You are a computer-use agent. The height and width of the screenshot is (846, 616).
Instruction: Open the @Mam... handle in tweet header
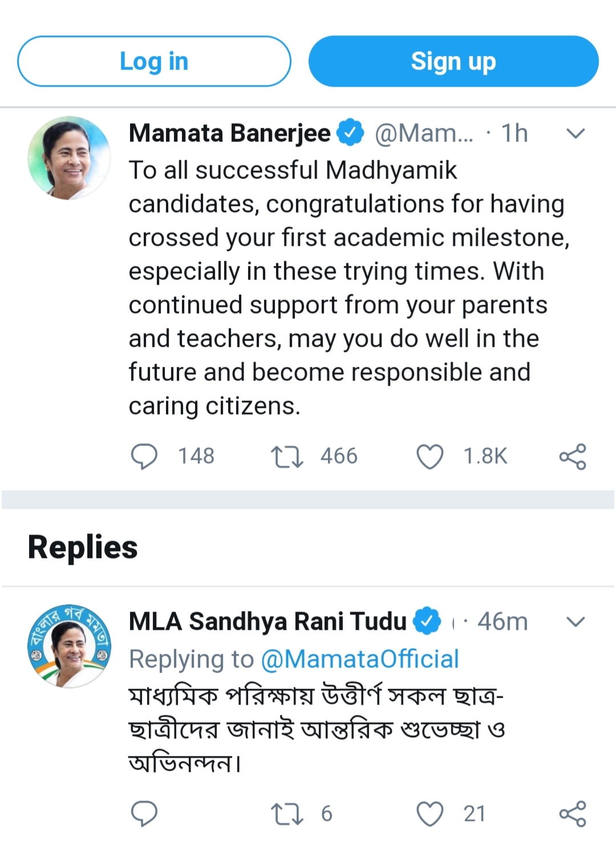coord(424,134)
